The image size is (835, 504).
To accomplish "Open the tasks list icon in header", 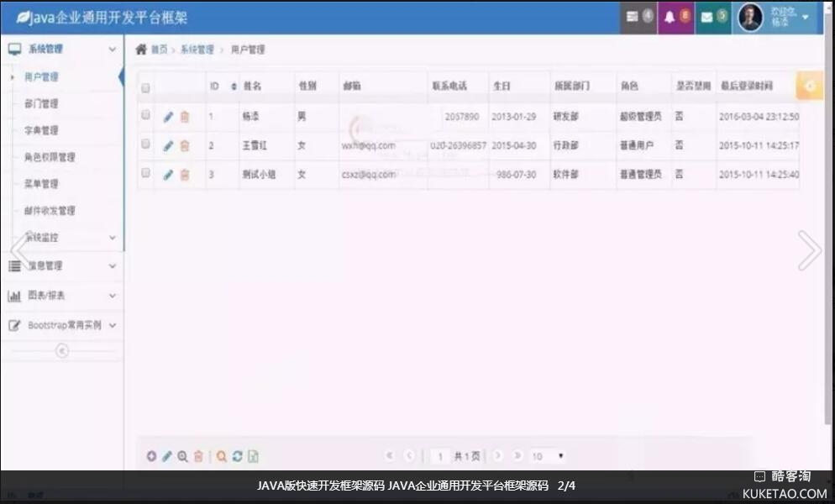I will (638, 17).
